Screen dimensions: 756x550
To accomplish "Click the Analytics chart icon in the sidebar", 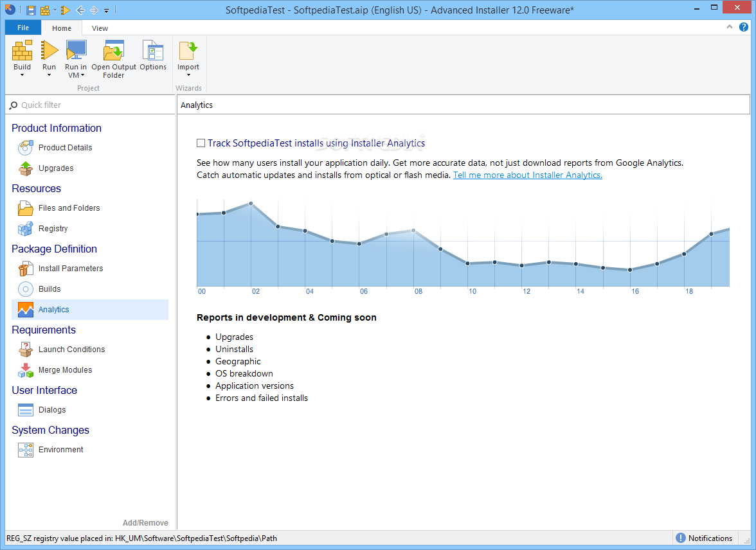I will pyautogui.click(x=26, y=310).
